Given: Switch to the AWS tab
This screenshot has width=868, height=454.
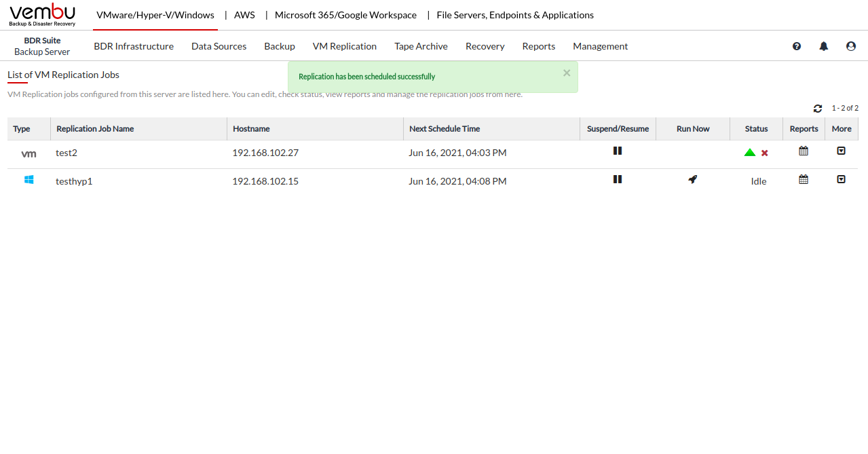Looking at the screenshot, I should pyautogui.click(x=244, y=15).
